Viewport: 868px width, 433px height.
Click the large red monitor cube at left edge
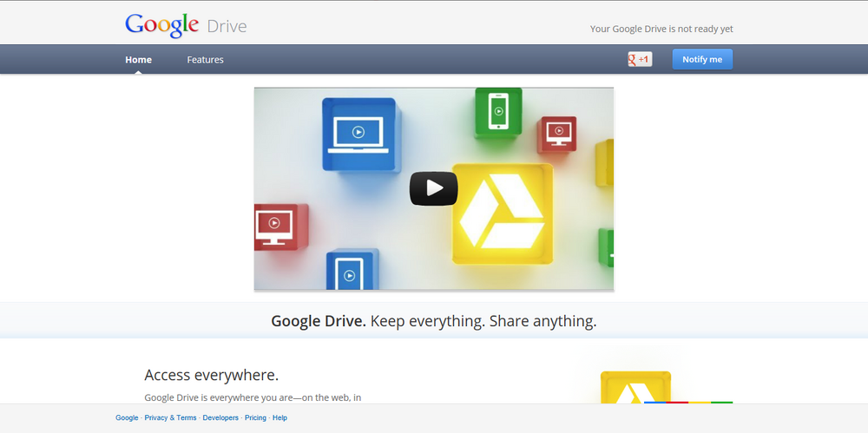pos(280,226)
